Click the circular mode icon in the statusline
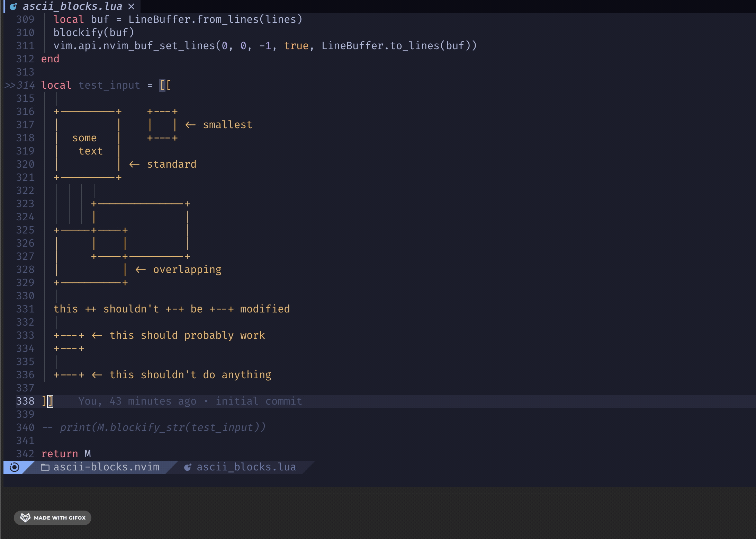The image size is (756, 539). tap(14, 467)
